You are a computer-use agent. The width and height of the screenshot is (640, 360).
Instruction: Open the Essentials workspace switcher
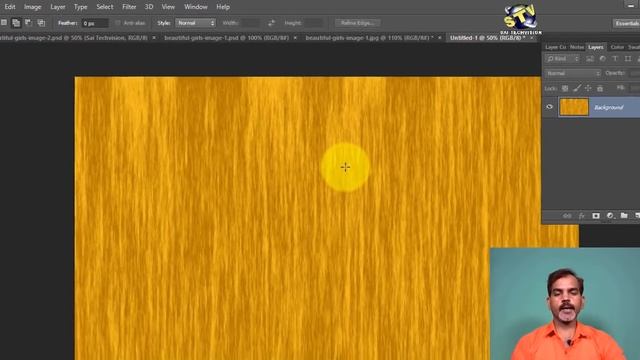[x=626, y=23]
